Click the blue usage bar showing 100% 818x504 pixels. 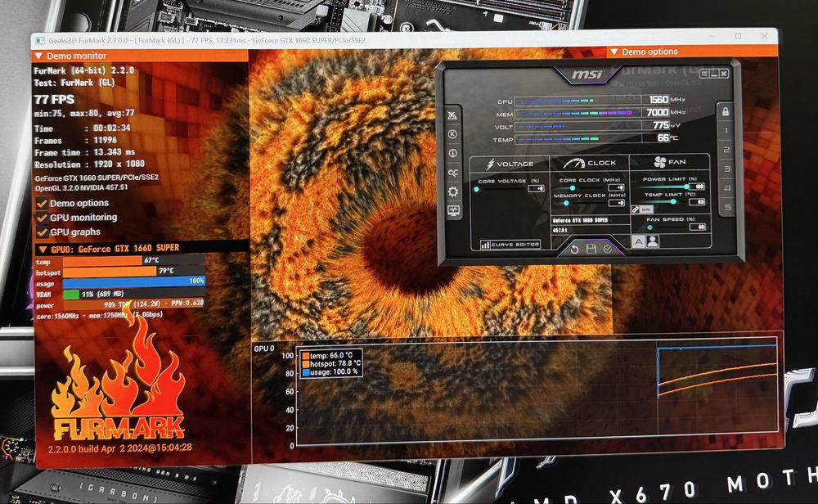[134, 281]
